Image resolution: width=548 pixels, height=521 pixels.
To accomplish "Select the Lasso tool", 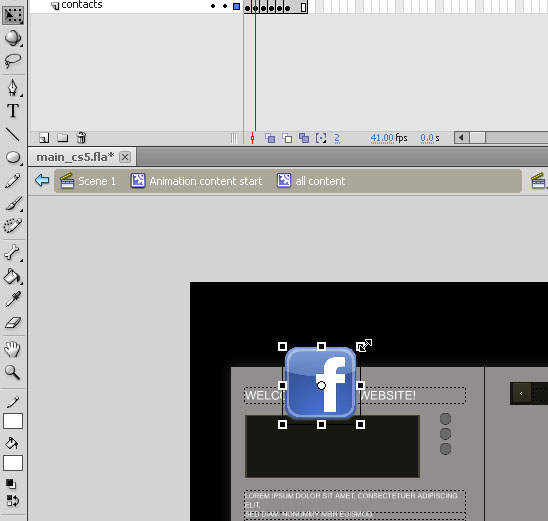I will point(13,61).
